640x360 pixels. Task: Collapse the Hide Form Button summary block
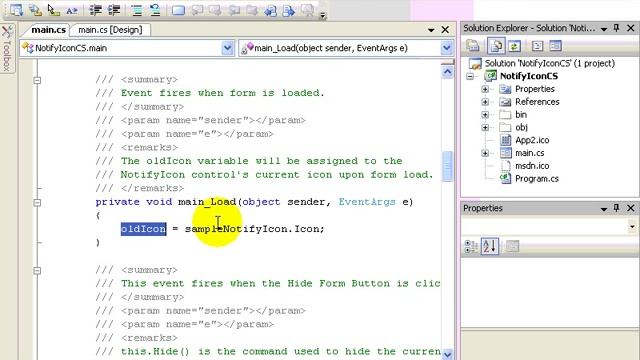pos(37,271)
